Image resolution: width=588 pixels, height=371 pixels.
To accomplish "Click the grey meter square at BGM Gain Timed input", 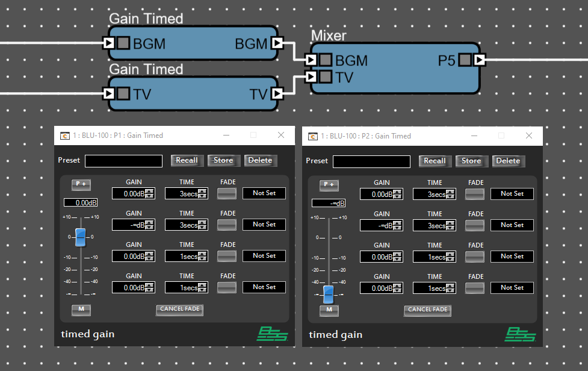I will pyautogui.click(x=123, y=43).
